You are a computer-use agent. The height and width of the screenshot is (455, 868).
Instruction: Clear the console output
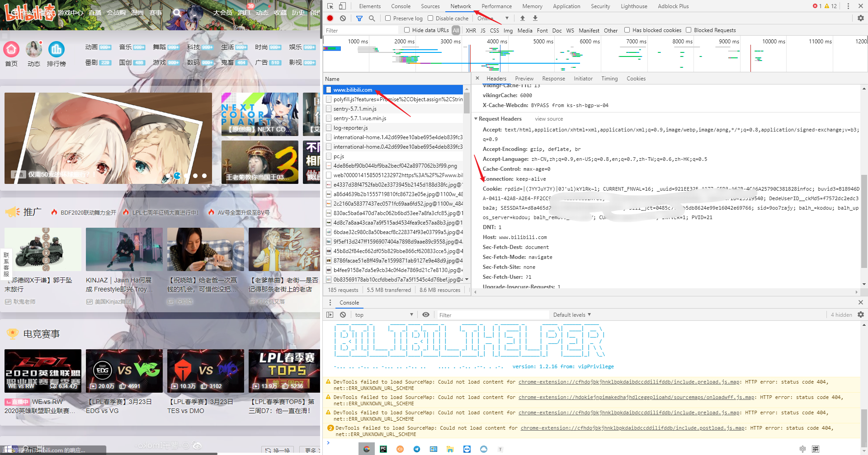tap(343, 314)
